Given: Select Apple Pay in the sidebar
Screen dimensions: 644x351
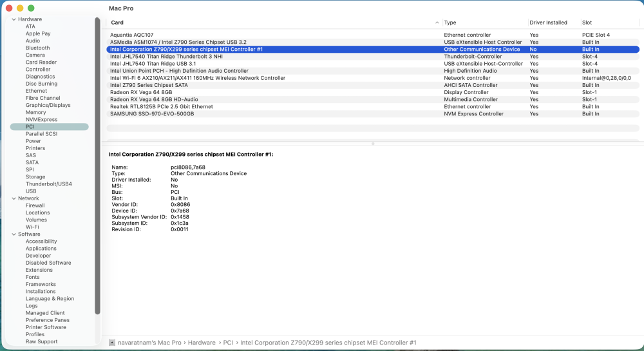Looking at the screenshot, I should click(38, 33).
